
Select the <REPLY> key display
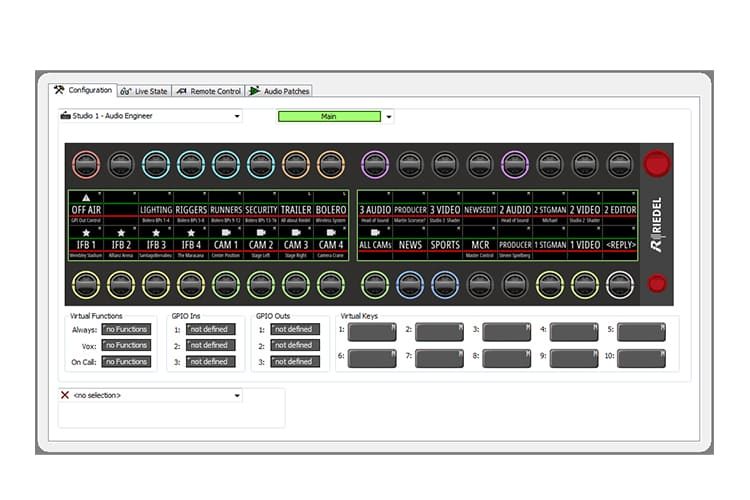(620, 243)
